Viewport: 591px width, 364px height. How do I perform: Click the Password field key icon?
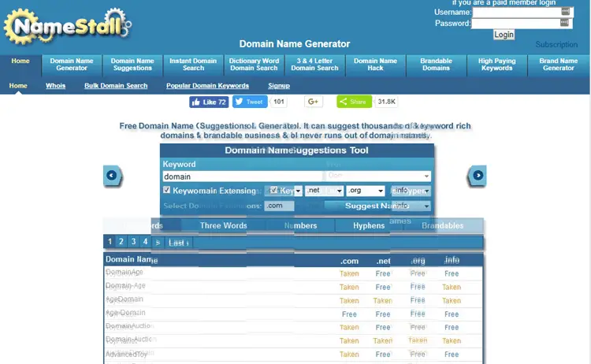point(564,23)
